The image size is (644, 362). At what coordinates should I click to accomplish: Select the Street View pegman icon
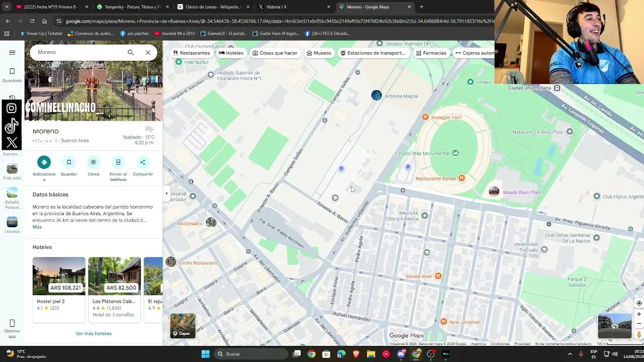pos(639,334)
